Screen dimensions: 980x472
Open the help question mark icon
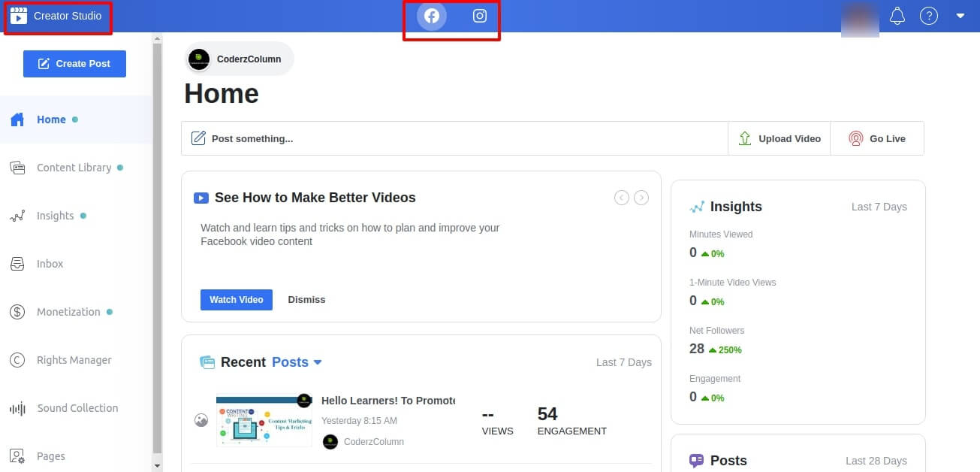click(929, 16)
